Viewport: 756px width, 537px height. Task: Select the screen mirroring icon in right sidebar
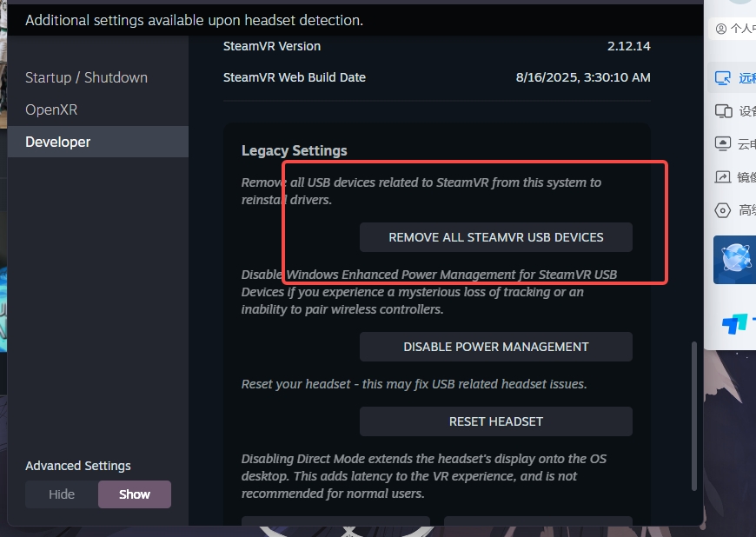pos(722,177)
